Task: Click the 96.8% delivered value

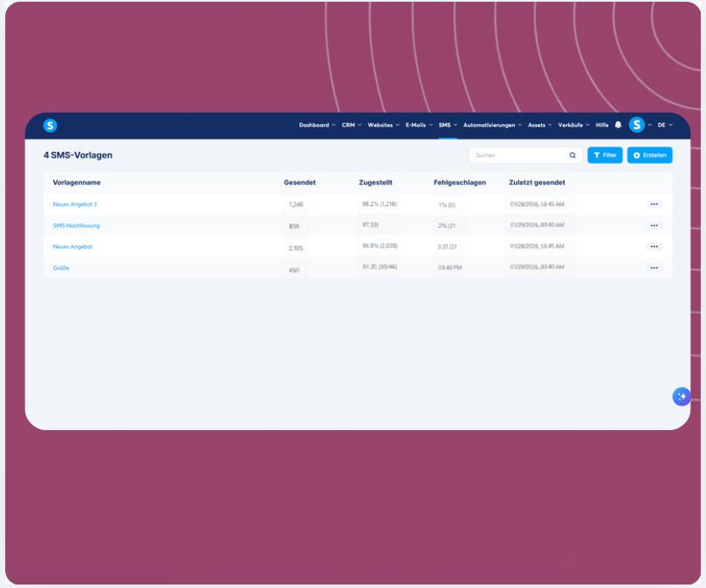Action: (380, 246)
